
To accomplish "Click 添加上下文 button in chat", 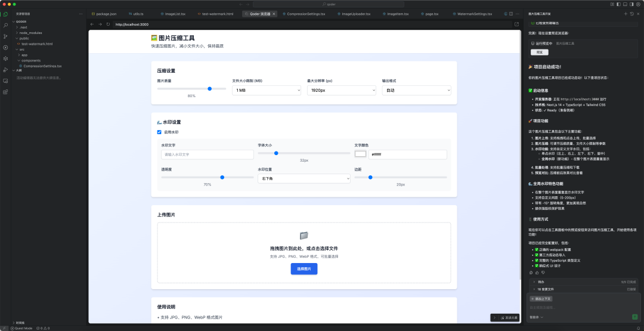I will tap(541, 299).
